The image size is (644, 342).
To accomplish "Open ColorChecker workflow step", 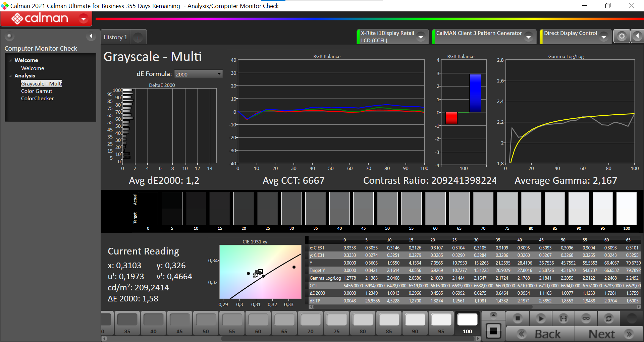I will coord(37,98).
